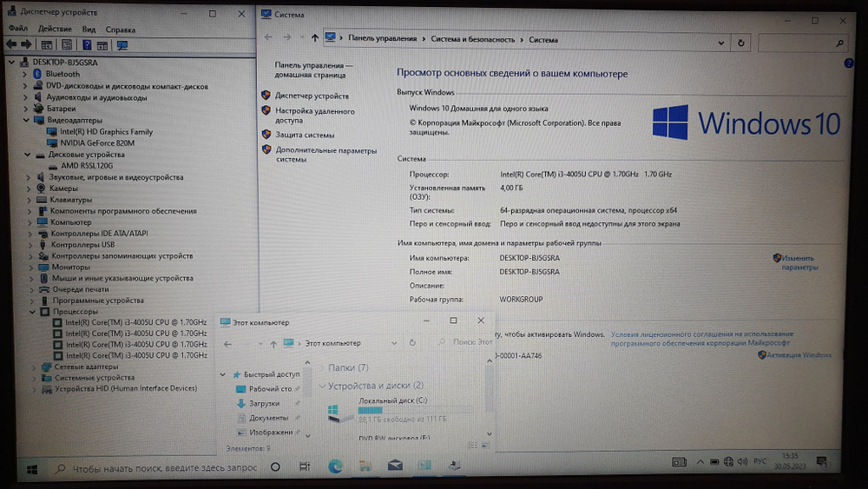Click Панель управления in System breadcrumb
This screenshot has height=489, width=868.
[382, 38]
